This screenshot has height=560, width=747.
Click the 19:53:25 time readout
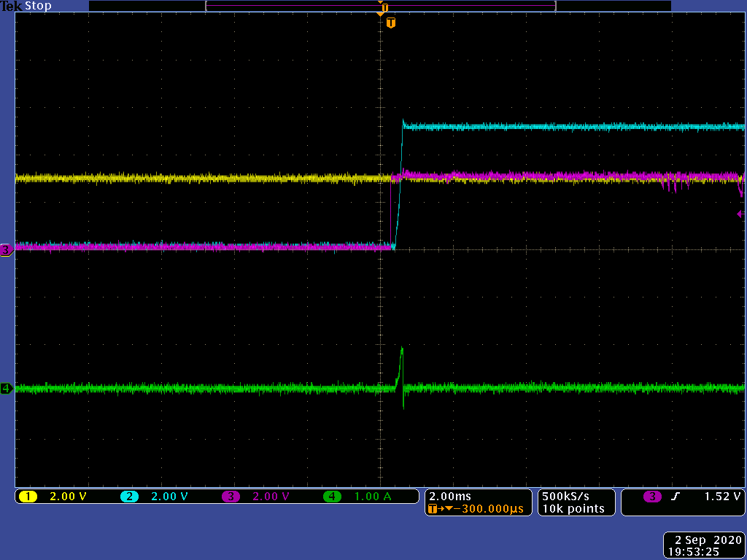[693, 553]
